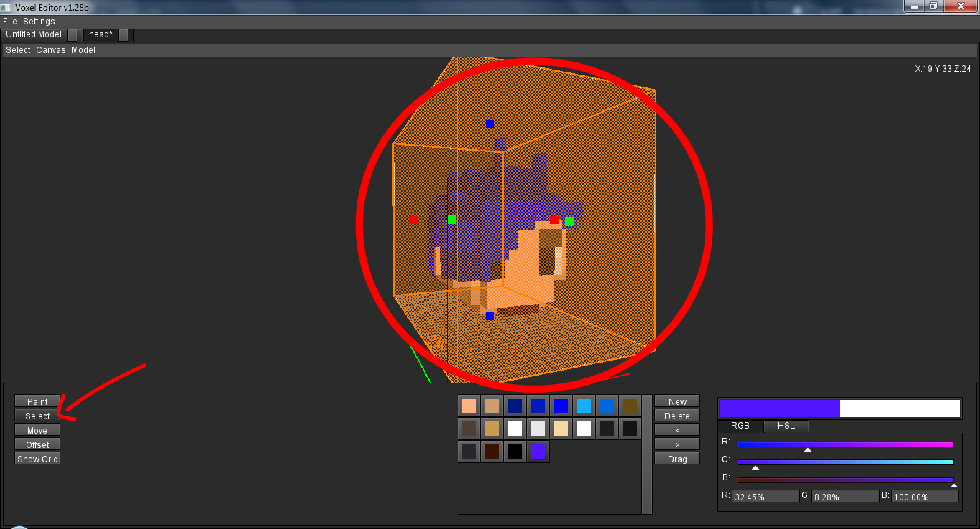Click the violet half of the color preview
980x529 pixels.
pos(780,409)
